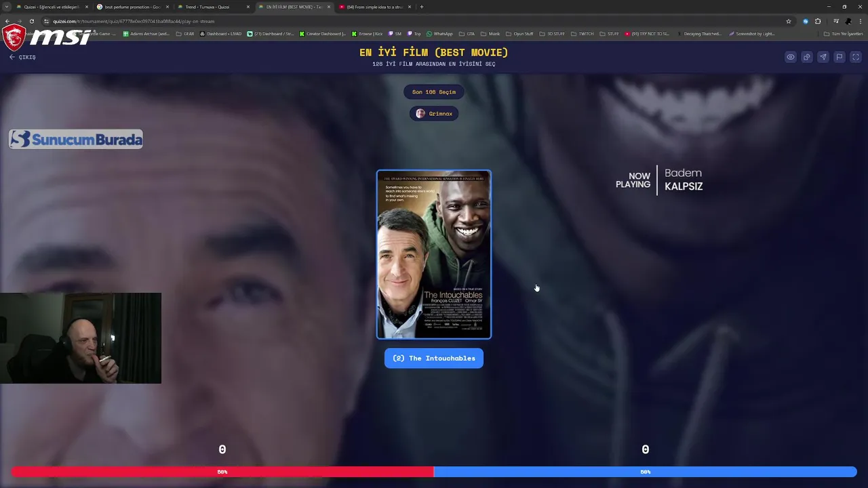The image size is (868, 488).
Task: Open a new browser tab
Action: [x=422, y=7]
